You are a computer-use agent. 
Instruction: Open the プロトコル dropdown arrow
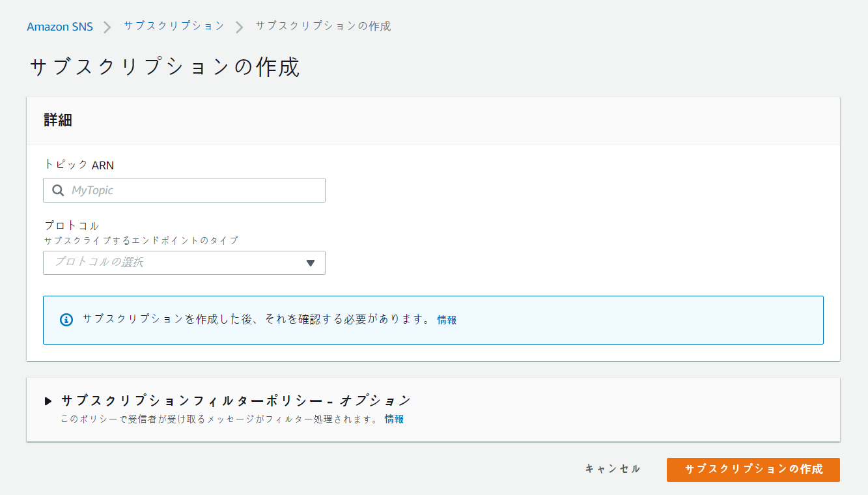tap(311, 263)
